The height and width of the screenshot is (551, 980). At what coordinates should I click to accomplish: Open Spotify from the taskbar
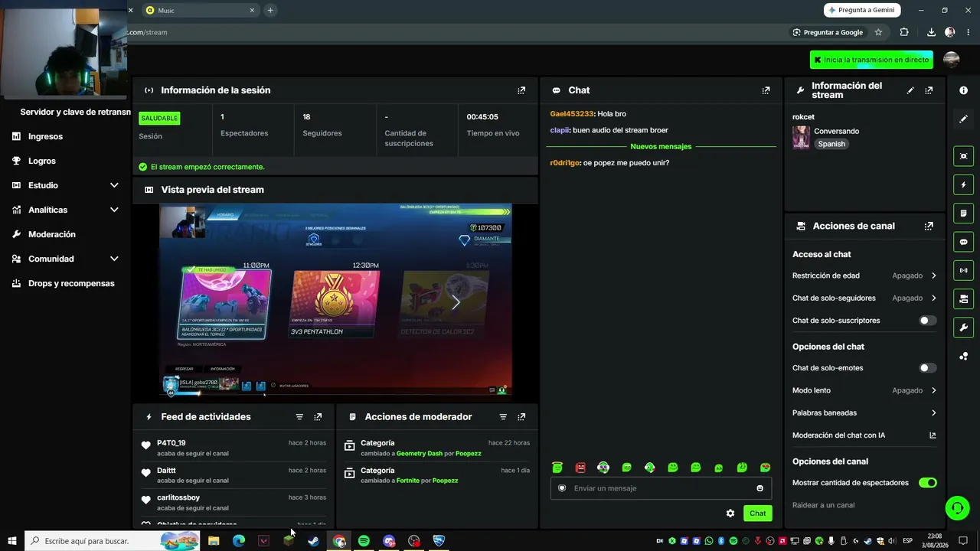coord(364,541)
